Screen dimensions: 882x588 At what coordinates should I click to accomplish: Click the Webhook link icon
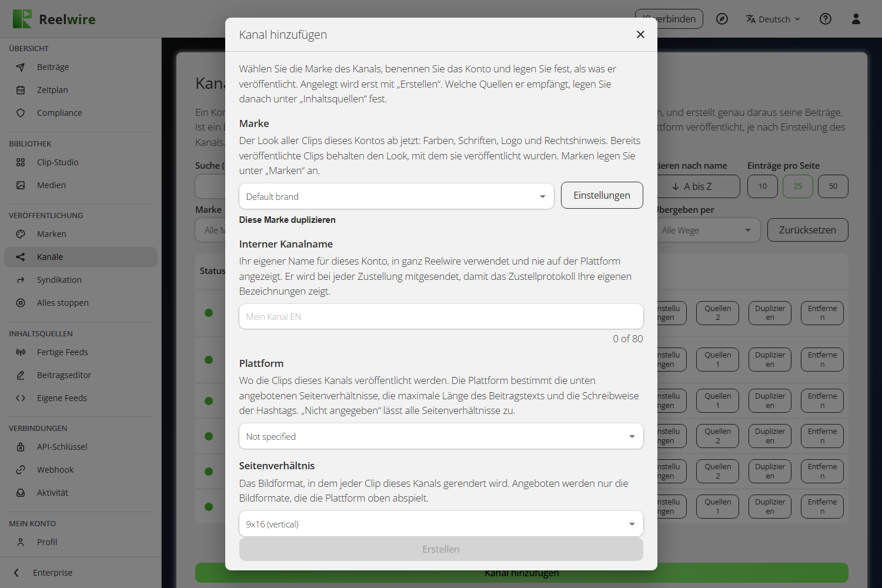pyautogui.click(x=21, y=470)
